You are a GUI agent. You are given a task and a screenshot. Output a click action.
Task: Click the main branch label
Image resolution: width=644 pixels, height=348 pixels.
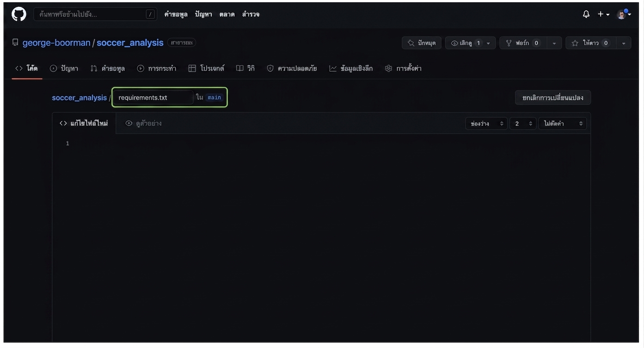[x=214, y=98]
